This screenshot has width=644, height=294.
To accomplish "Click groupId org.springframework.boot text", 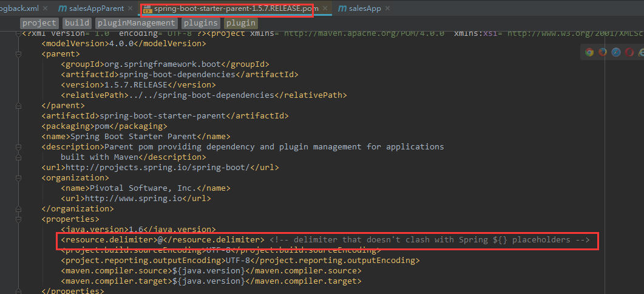I will [164, 64].
